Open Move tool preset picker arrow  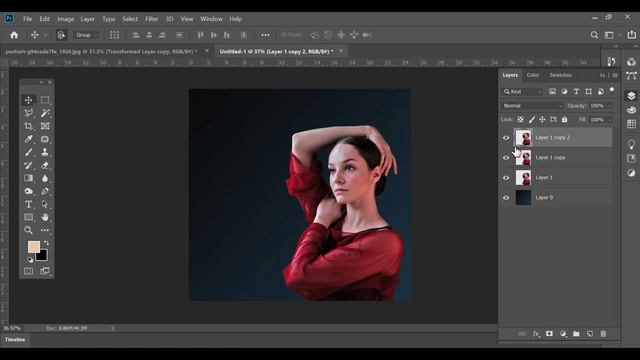coord(45,36)
